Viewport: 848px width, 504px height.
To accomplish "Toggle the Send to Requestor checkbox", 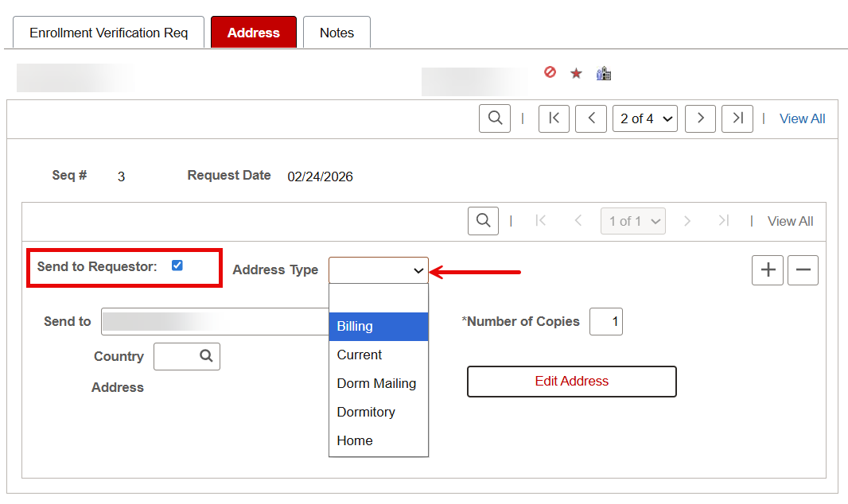I will coord(177,266).
